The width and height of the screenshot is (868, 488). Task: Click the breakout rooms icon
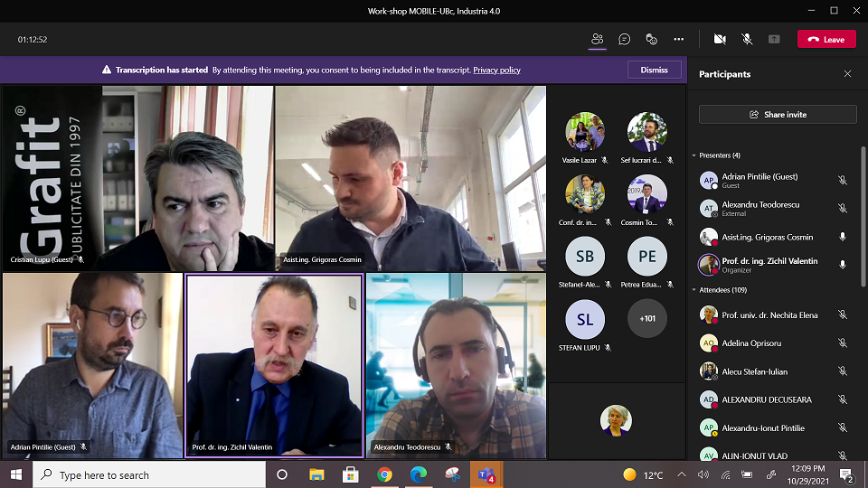(651, 39)
